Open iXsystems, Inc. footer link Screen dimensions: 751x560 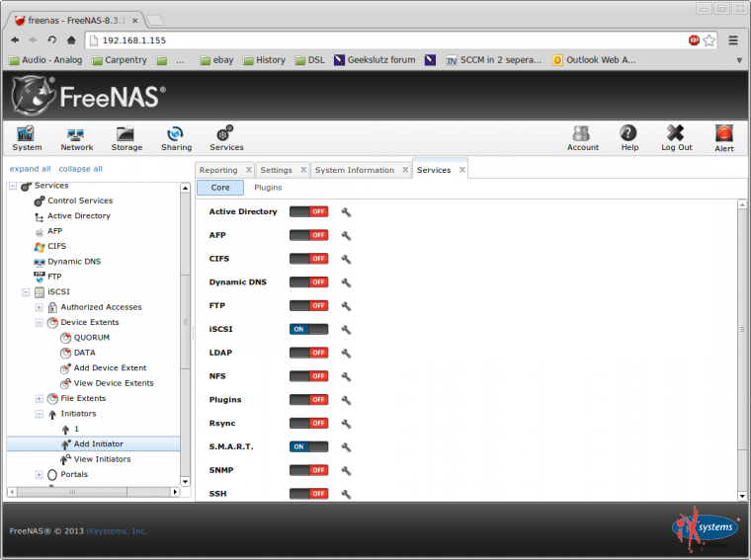pyautogui.click(x=117, y=530)
